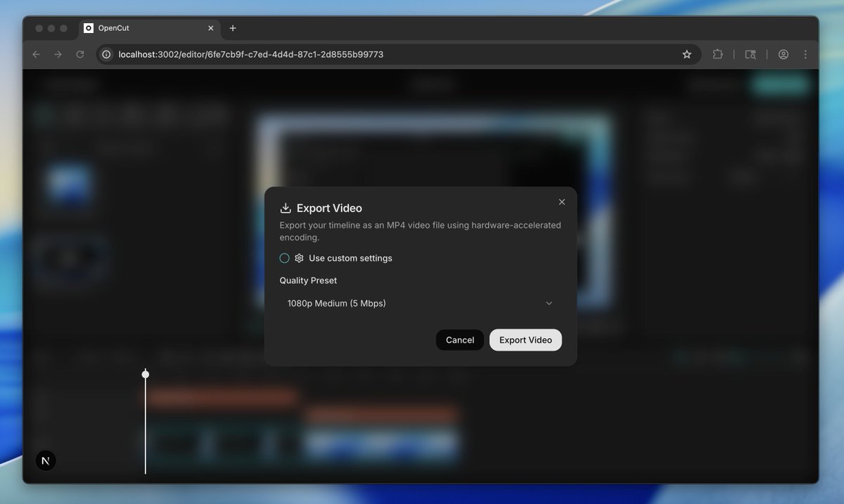Click the dialog description about MP4 encoding

[x=420, y=231]
